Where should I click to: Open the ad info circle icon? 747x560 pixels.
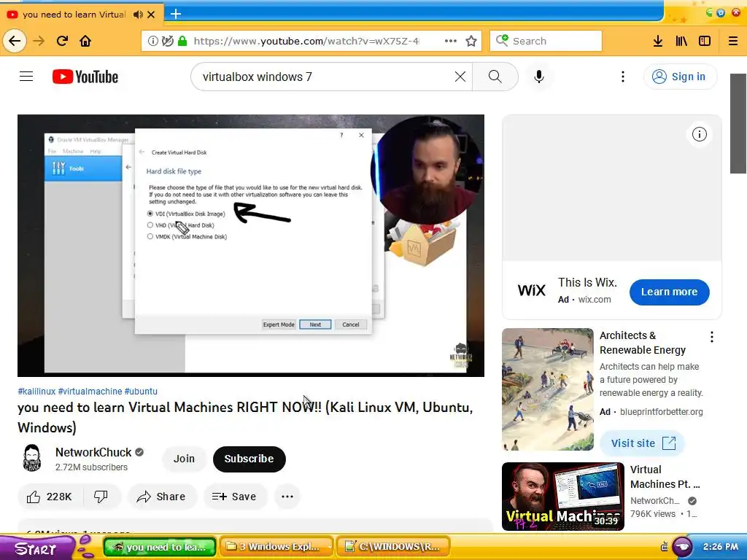[x=700, y=134]
